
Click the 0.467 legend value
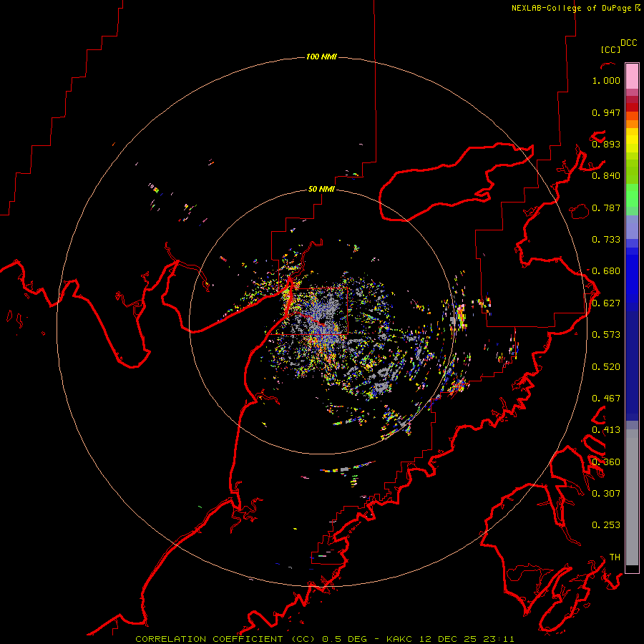[x=606, y=399]
